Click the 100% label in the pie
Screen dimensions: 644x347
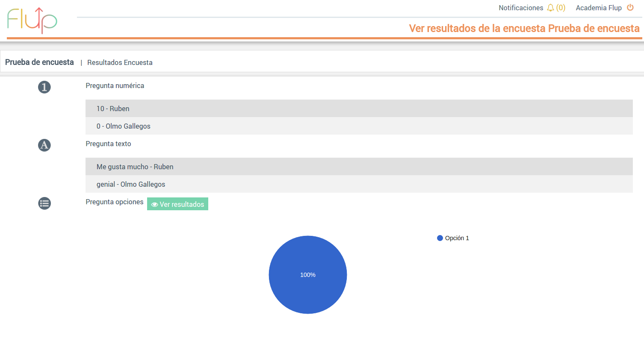(308, 275)
